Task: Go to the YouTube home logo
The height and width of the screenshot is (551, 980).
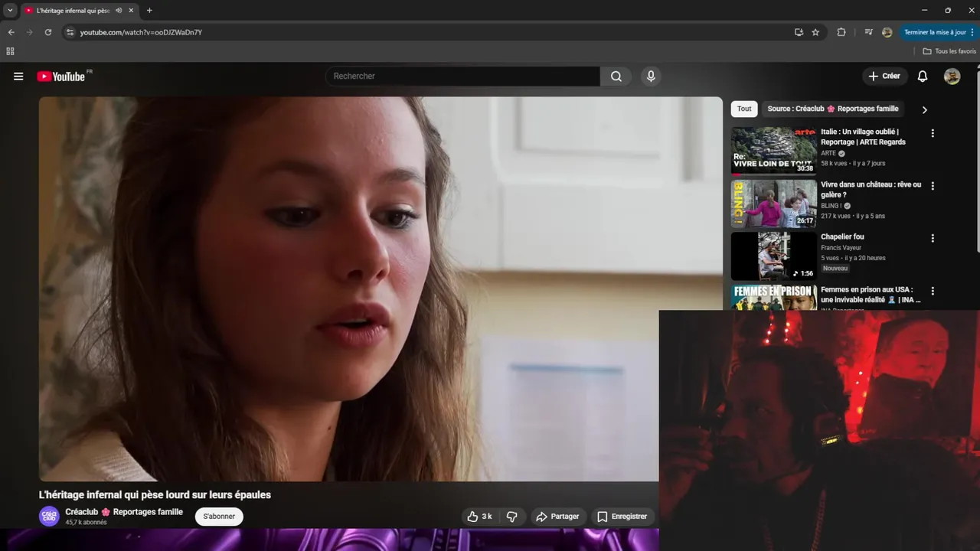Action: click(61, 77)
